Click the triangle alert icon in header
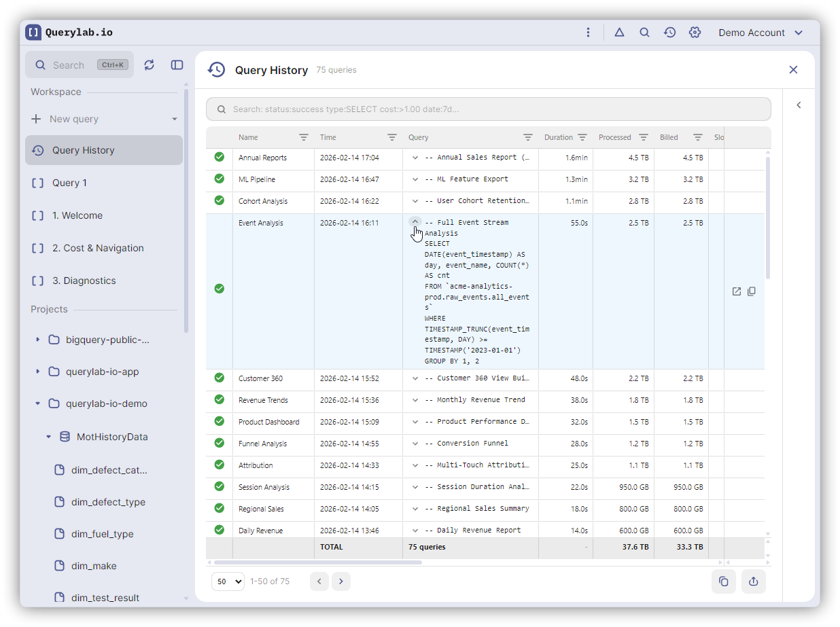 (619, 33)
